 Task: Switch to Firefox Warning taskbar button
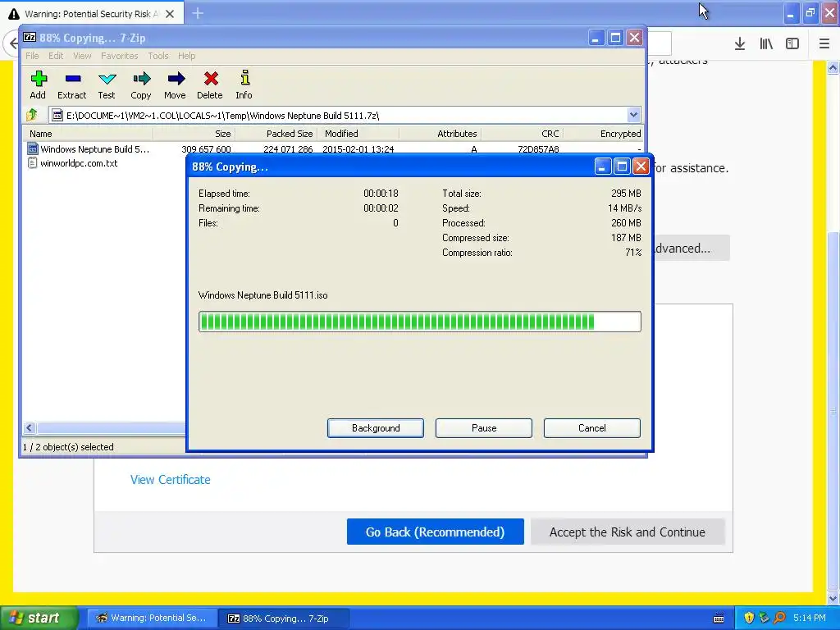coord(152,618)
